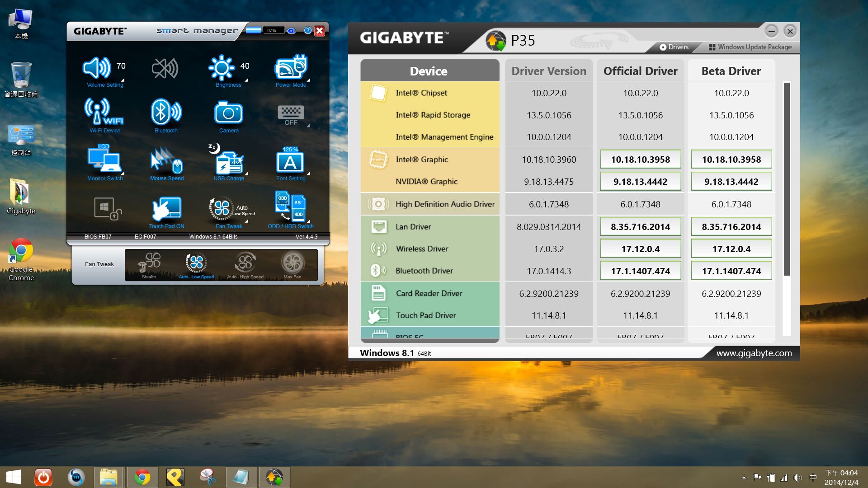Open the www.gigabyte.com link
Viewport: 868px width, 488px height.
(754, 353)
